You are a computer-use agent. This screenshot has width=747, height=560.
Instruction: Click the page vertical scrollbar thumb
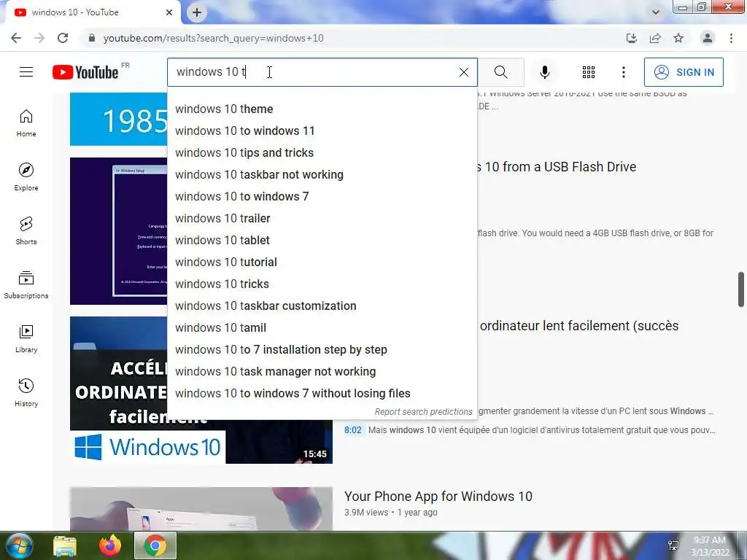(x=741, y=289)
